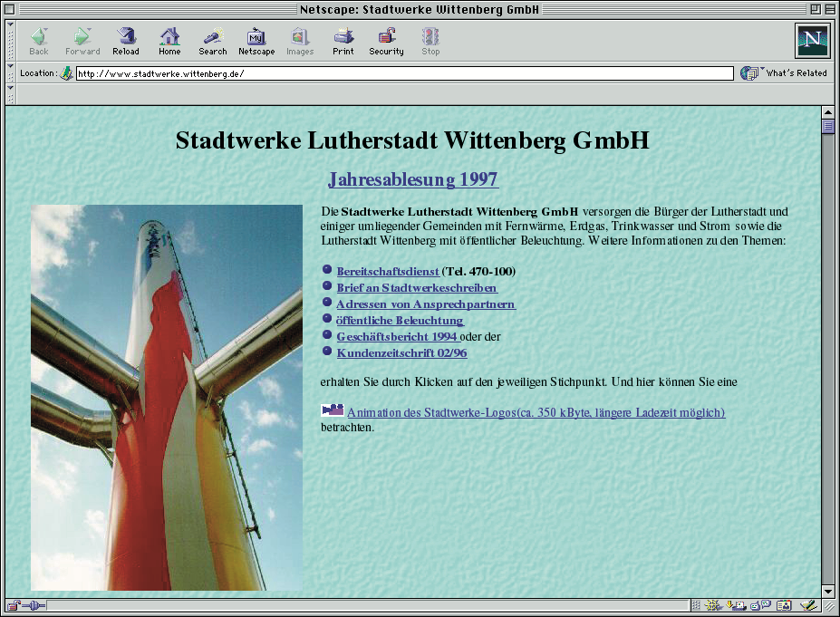
Task: Click the Stop loading button
Action: click(430, 41)
